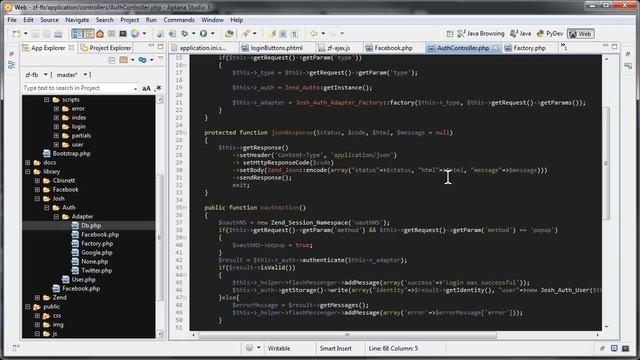Click the blue-highlighted first view toggle icon

77,34
